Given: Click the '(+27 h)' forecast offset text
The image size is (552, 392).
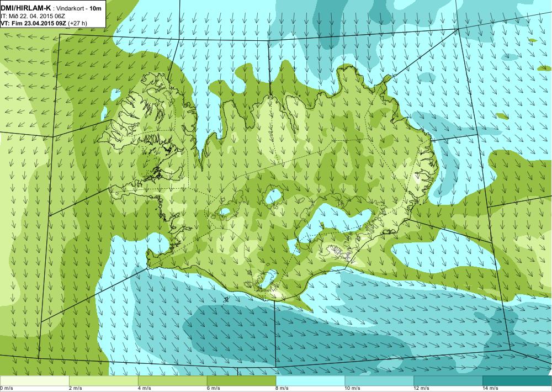Looking at the screenshot, I should click(77, 23).
